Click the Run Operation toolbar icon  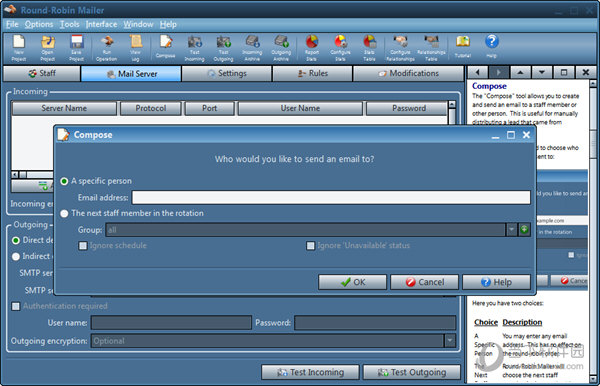107,48
